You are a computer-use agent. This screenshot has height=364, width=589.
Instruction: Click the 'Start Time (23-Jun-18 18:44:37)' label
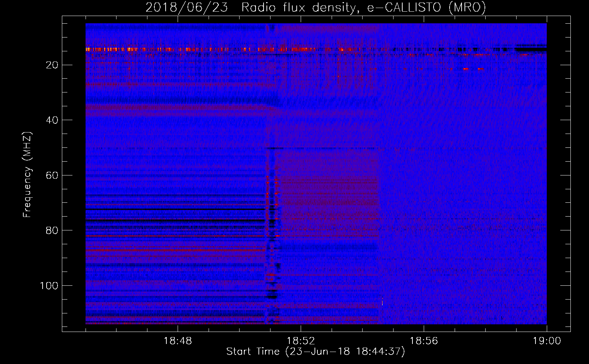tap(316, 352)
